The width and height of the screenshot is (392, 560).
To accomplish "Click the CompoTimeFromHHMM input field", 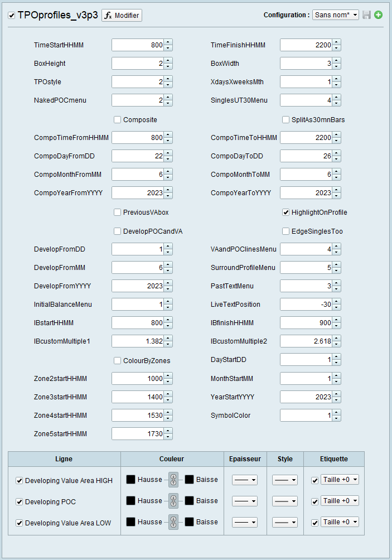I will pos(138,138).
